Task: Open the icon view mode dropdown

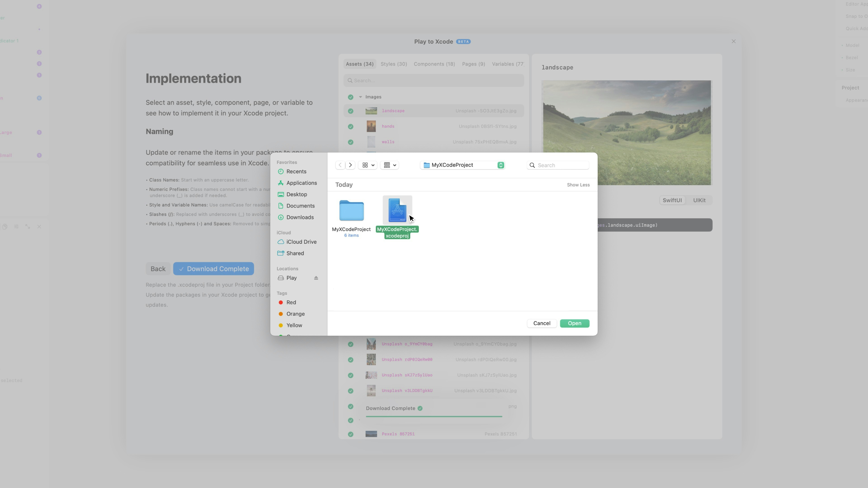Action: [x=368, y=165]
